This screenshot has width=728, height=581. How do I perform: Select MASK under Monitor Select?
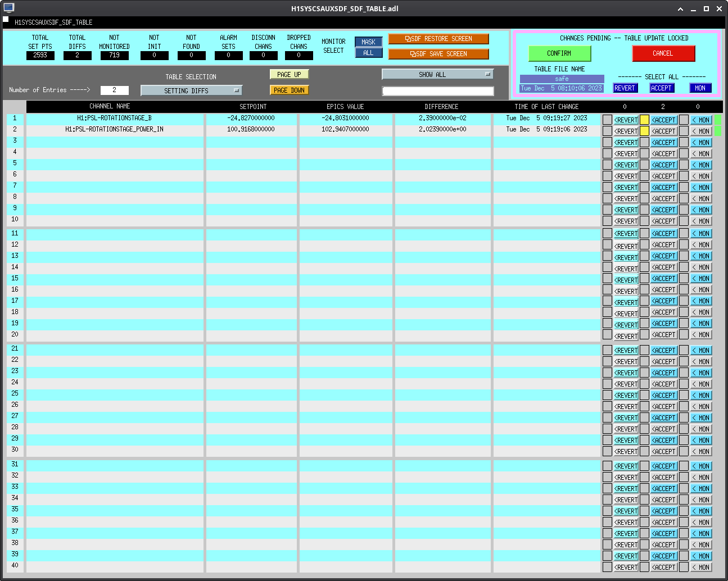click(368, 42)
